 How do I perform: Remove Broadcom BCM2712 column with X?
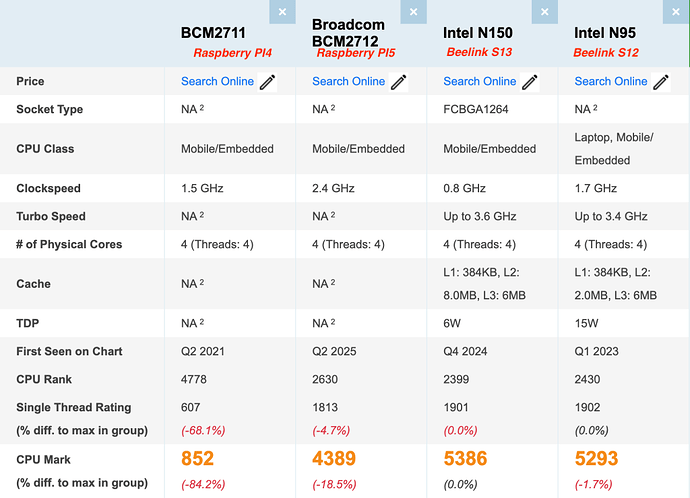click(413, 12)
